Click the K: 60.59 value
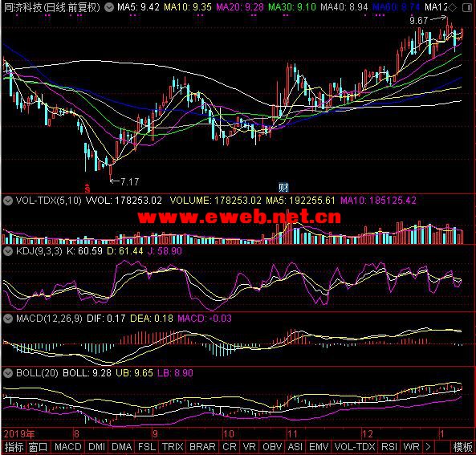Image resolution: width=476 pixels, height=455 pixels. click(84, 251)
